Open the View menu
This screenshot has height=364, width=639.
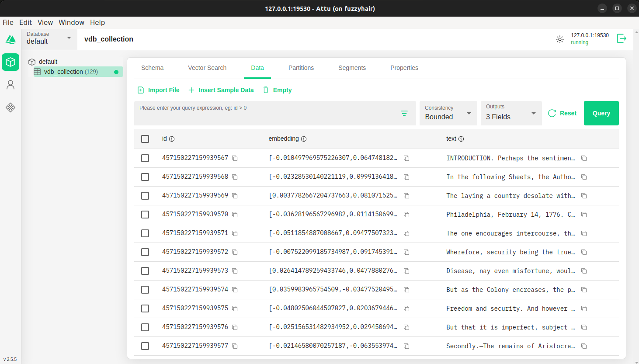click(x=45, y=22)
